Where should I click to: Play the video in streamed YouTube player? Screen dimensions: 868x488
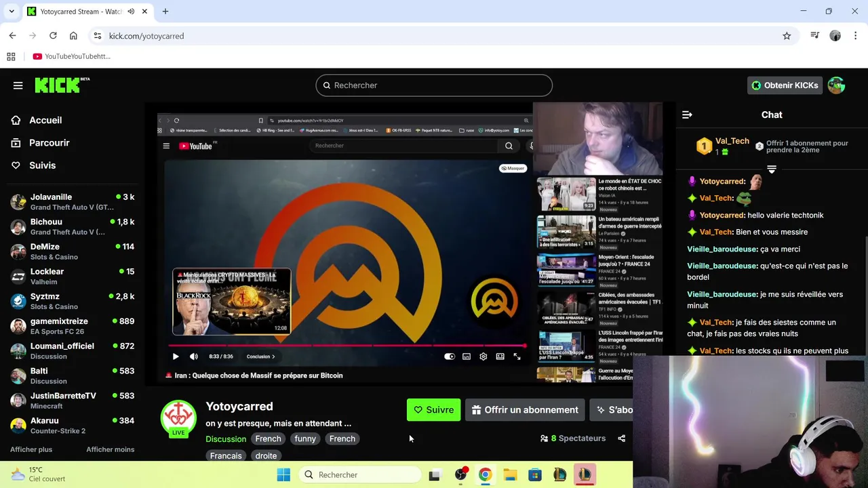(176, 357)
